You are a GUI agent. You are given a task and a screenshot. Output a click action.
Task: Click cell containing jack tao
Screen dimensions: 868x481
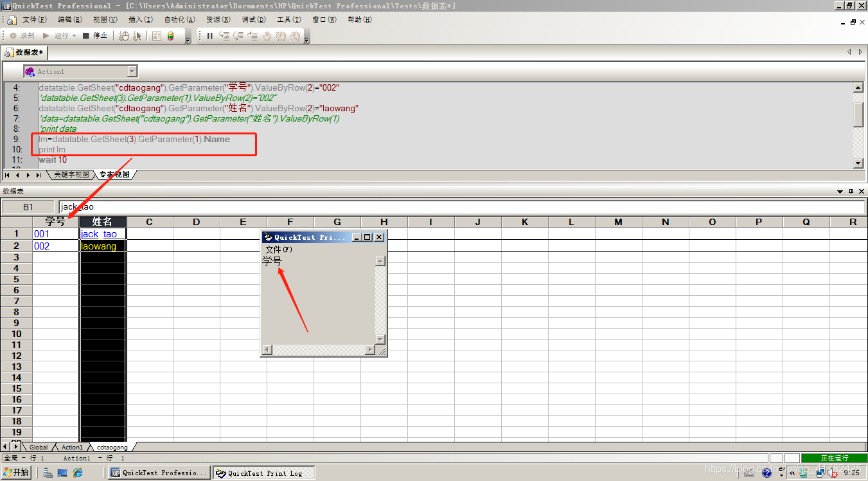pos(103,234)
